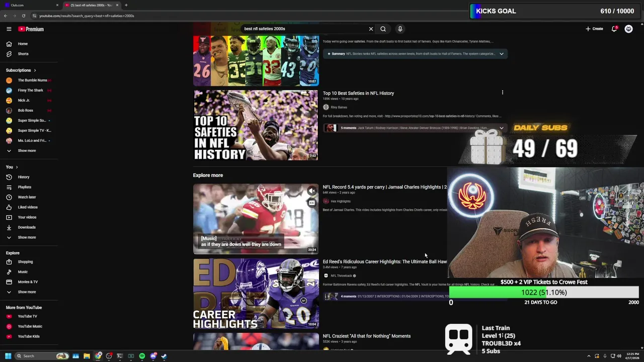Click the Downloads arrow icon in sidebar
Image resolution: width=644 pixels, height=362 pixels.
click(9, 227)
